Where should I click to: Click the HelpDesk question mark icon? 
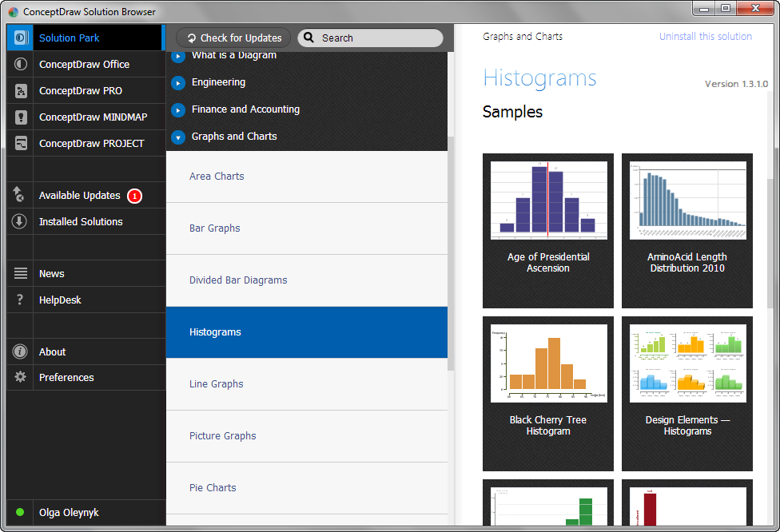point(20,300)
